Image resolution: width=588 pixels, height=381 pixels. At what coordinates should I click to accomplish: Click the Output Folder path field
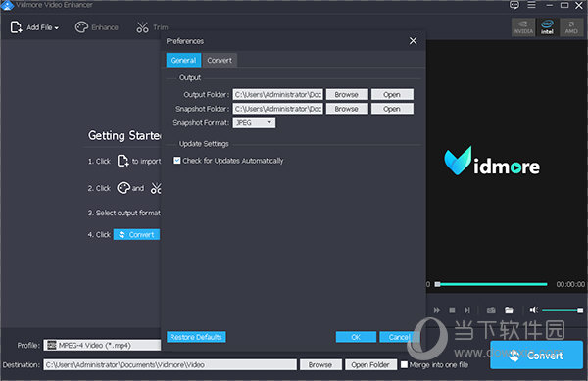point(278,94)
